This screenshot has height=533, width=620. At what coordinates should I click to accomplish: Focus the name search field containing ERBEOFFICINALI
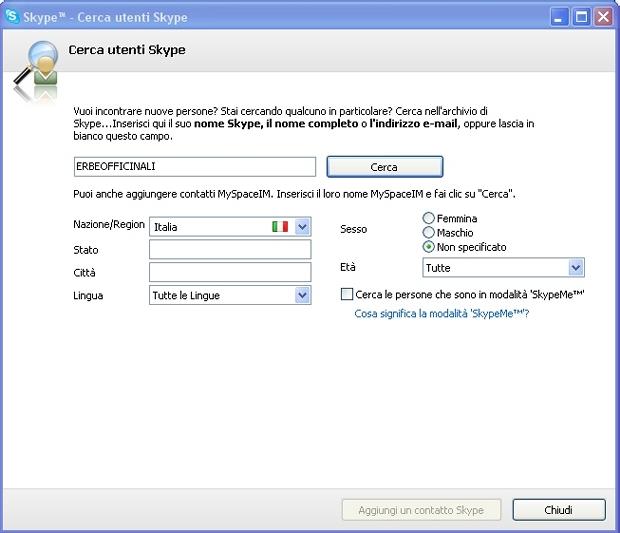tap(195, 166)
